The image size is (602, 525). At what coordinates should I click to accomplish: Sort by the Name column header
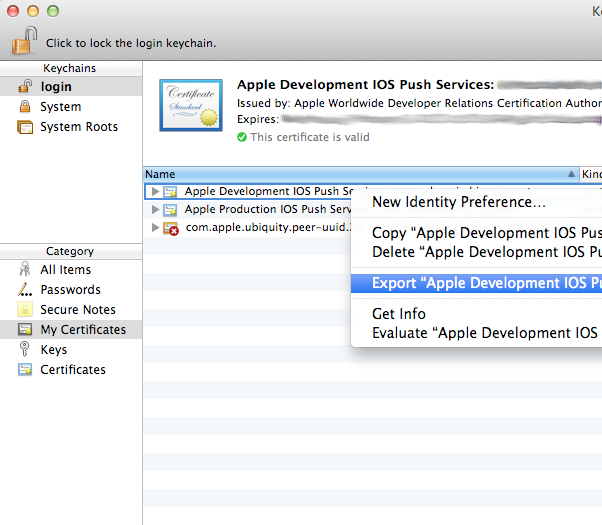pos(361,174)
